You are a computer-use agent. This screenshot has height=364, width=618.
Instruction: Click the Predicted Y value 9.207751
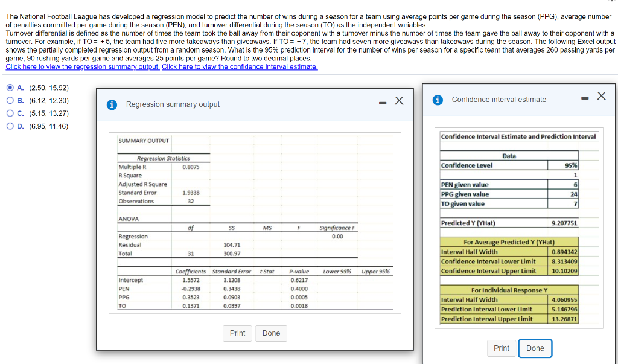click(564, 223)
